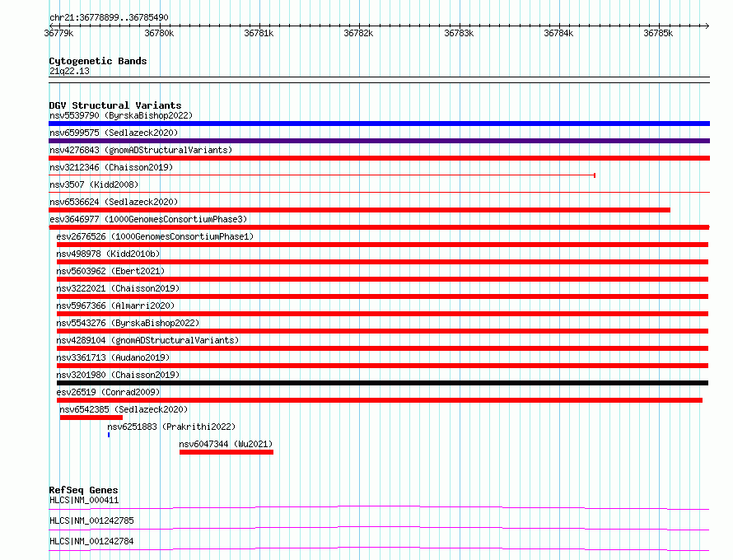Open the nsv3201980 (Chaisson2019) label

click(x=119, y=375)
